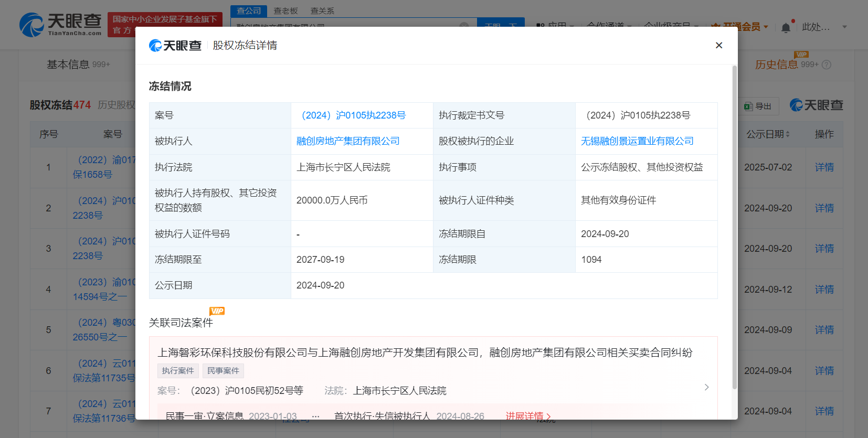Click the 开通会员 crown icon
This screenshot has height=438, width=868.
click(x=715, y=27)
